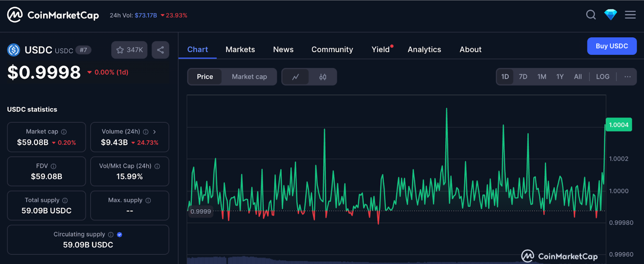Viewport: 644px width, 264px height.
Task: Click the 15.99% Vol/Mkt Cap value
Action: (x=129, y=177)
